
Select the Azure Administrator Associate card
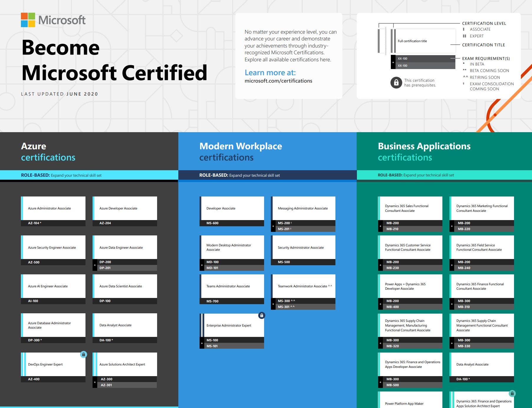click(x=53, y=208)
